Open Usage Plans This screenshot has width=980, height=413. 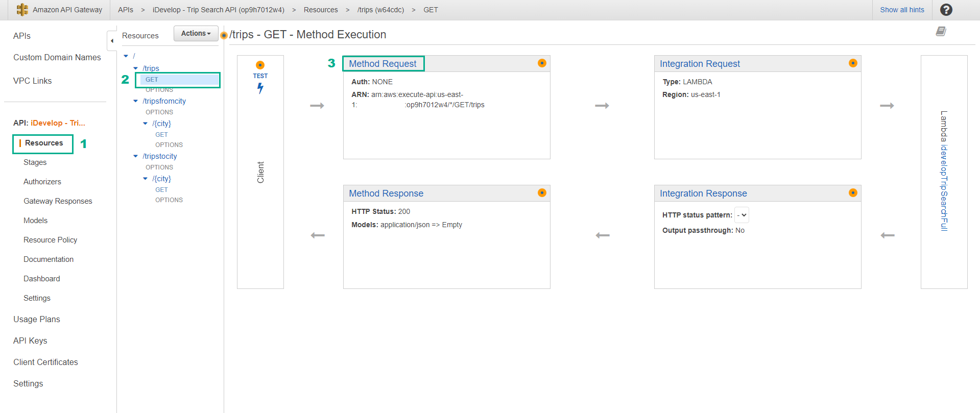coord(37,319)
